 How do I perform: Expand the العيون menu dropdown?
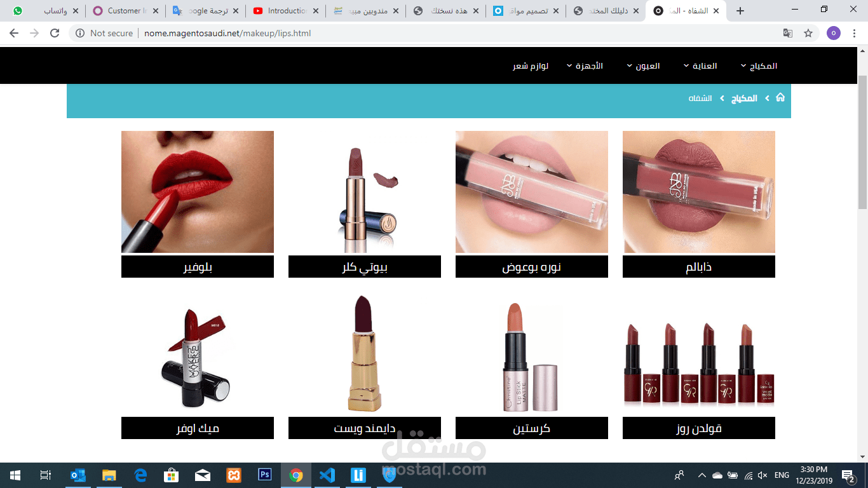click(x=643, y=66)
